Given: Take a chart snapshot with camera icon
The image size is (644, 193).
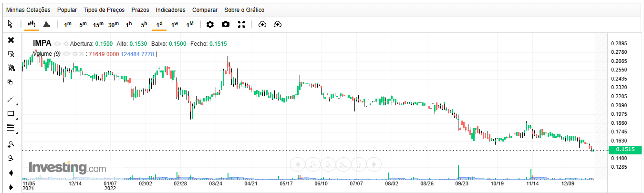Looking at the screenshot, I should 226,24.
